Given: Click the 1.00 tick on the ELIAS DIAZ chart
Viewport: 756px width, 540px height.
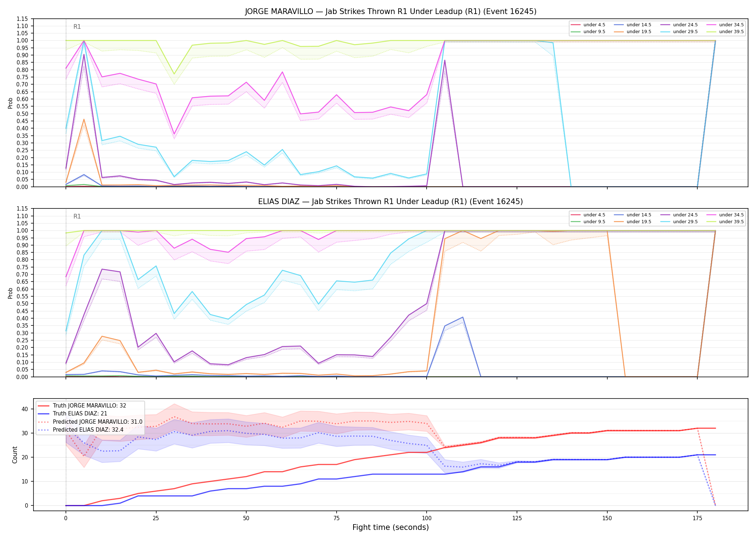Looking at the screenshot, I should coord(23,230).
